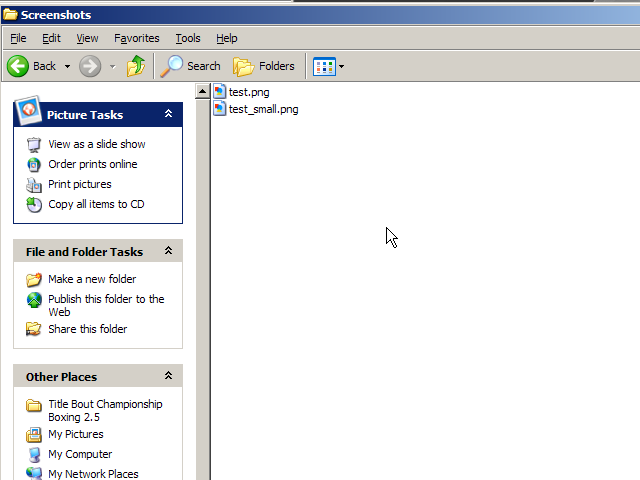Screen dimensions: 640x480
Task: Click the Screenshots title bar folder icon
Action: click(x=10, y=15)
